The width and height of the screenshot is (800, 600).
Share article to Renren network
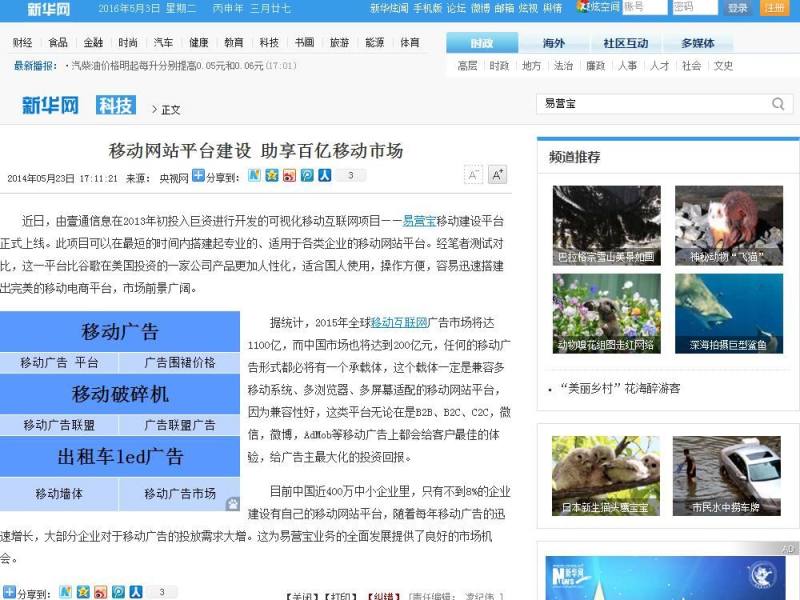[323, 176]
